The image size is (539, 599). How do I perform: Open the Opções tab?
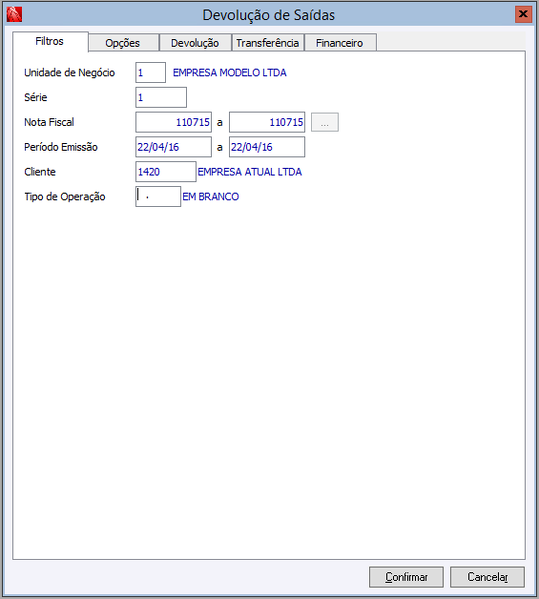point(123,43)
